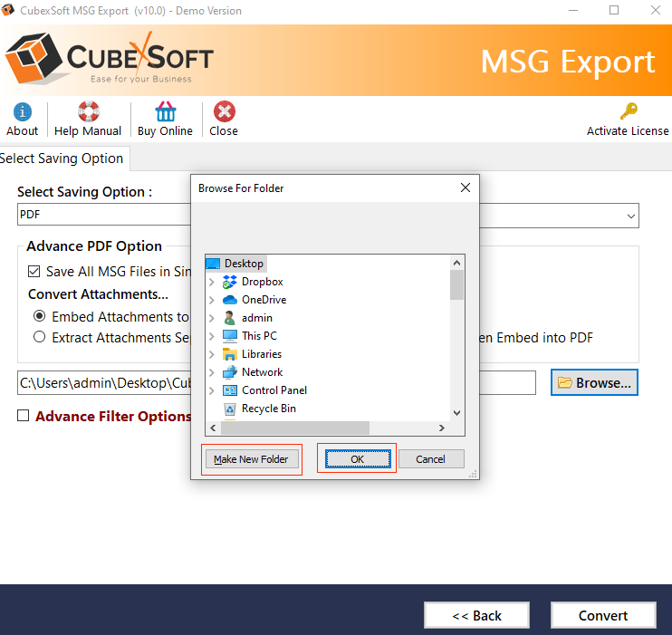Click the Buy Online toolbar label

pyautogui.click(x=165, y=130)
